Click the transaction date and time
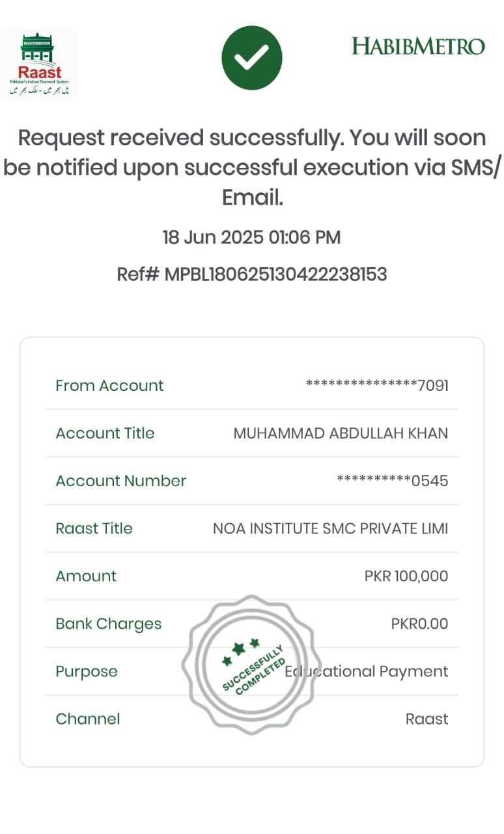This screenshot has height=834, width=504. pyautogui.click(x=252, y=237)
